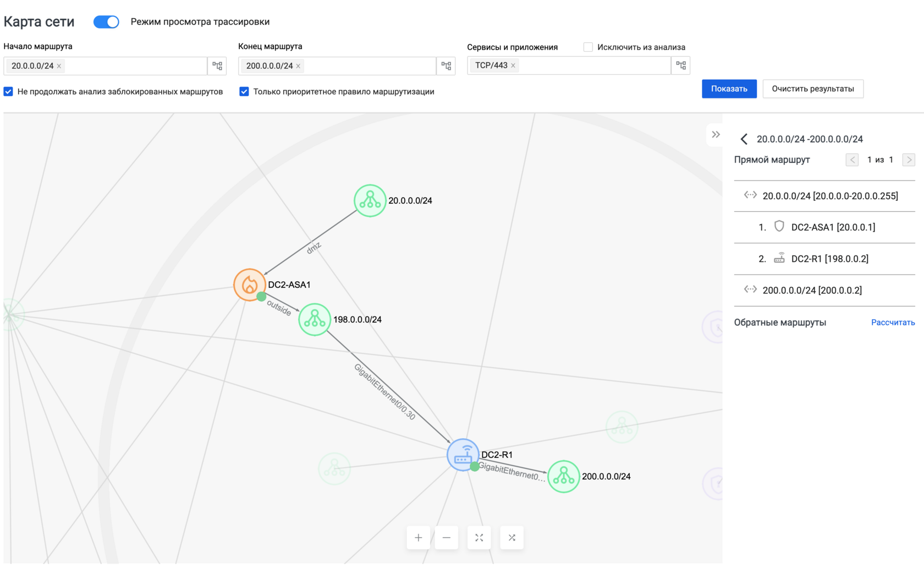Click the faded network node left of DC2-R1
924x568 pixels.
[x=334, y=468]
